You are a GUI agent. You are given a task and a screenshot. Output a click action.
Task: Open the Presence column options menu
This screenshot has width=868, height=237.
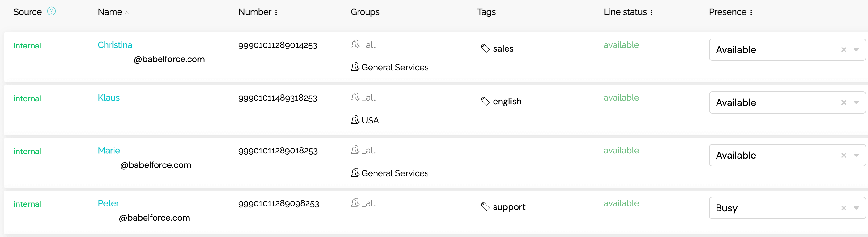pyautogui.click(x=751, y=12)
